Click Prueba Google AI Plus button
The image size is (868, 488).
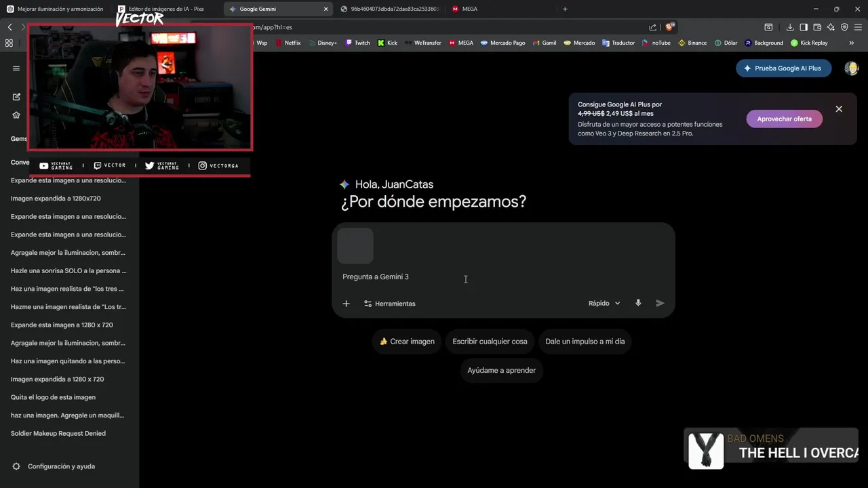point(783,68)
